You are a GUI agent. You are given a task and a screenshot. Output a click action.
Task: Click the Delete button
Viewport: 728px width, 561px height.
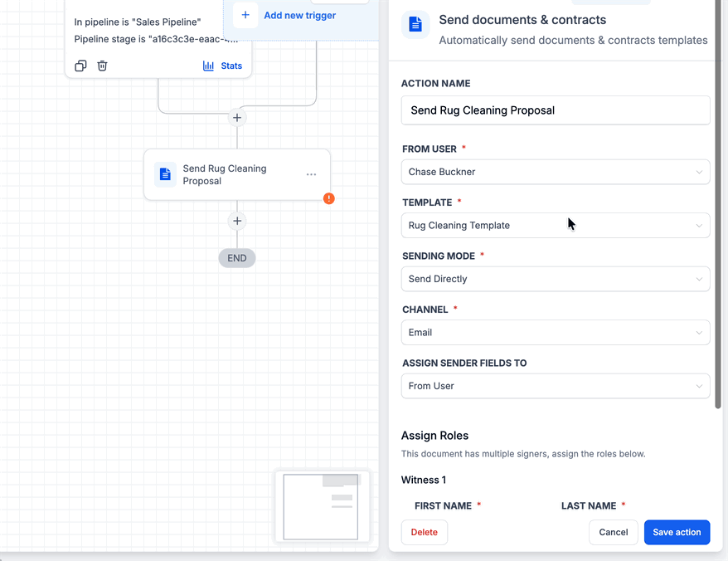tap(424, 532)
